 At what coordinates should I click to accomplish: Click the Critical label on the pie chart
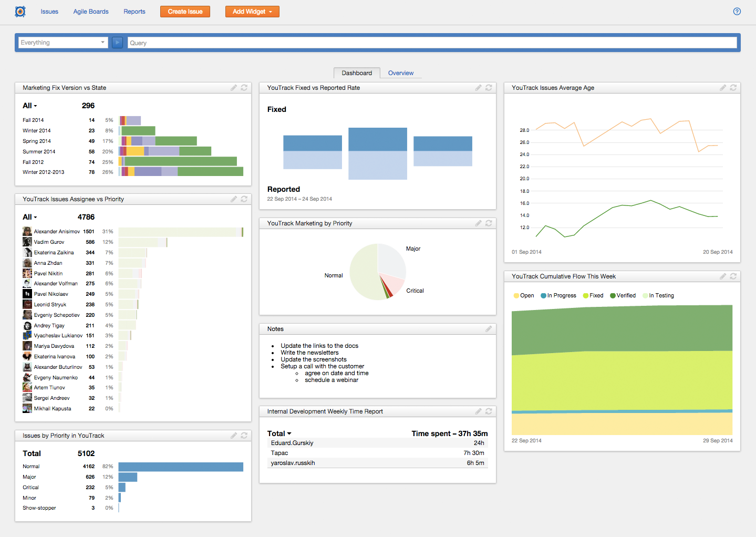[x=415, y=291]
